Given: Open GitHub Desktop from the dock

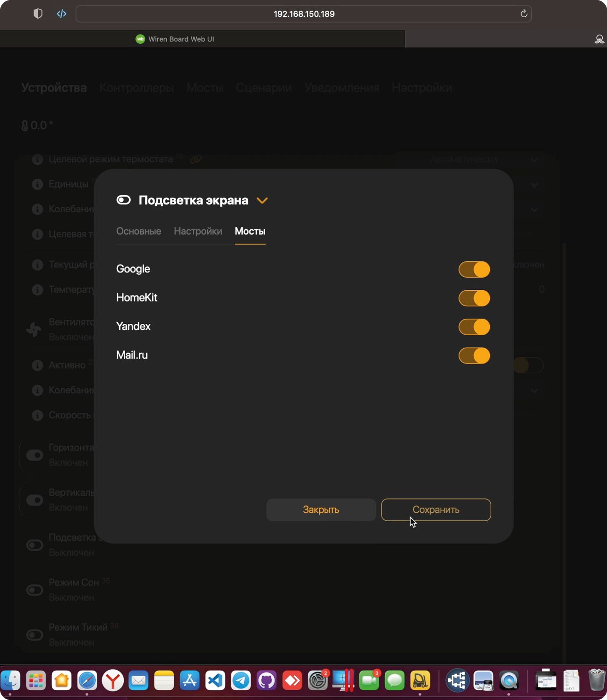Looking at the screenshot, I should pos(267,680).
